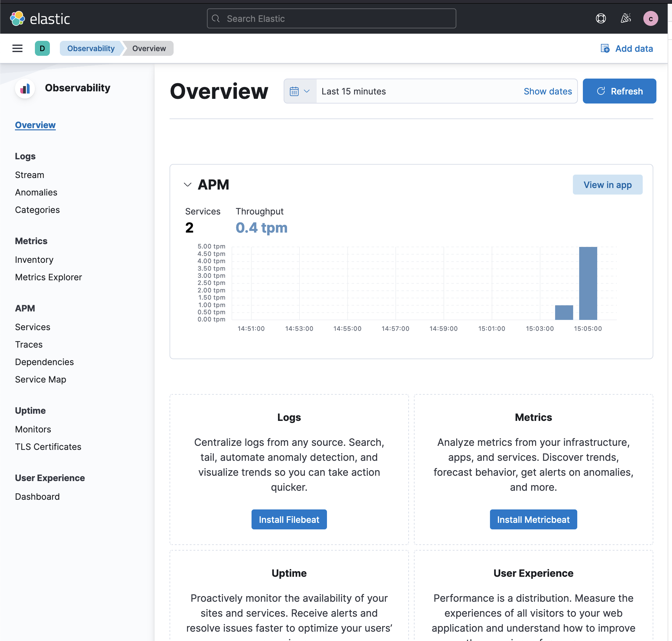Open the help menu lifebuoy icon
Screen dimensions: 672x641
tap(601, 18)
